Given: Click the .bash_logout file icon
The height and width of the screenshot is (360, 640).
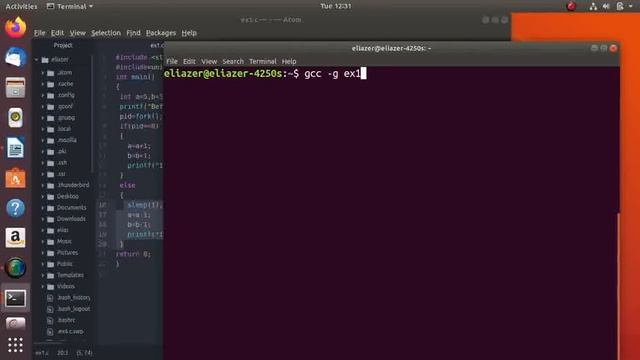Looking at the screenshot, I should [50, 309].
